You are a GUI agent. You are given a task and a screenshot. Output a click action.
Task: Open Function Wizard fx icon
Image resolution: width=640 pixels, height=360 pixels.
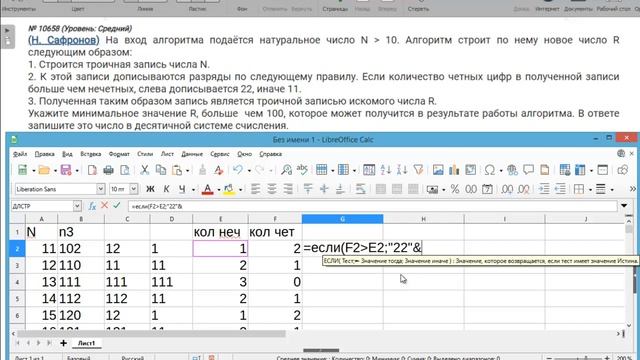point(92,206)
